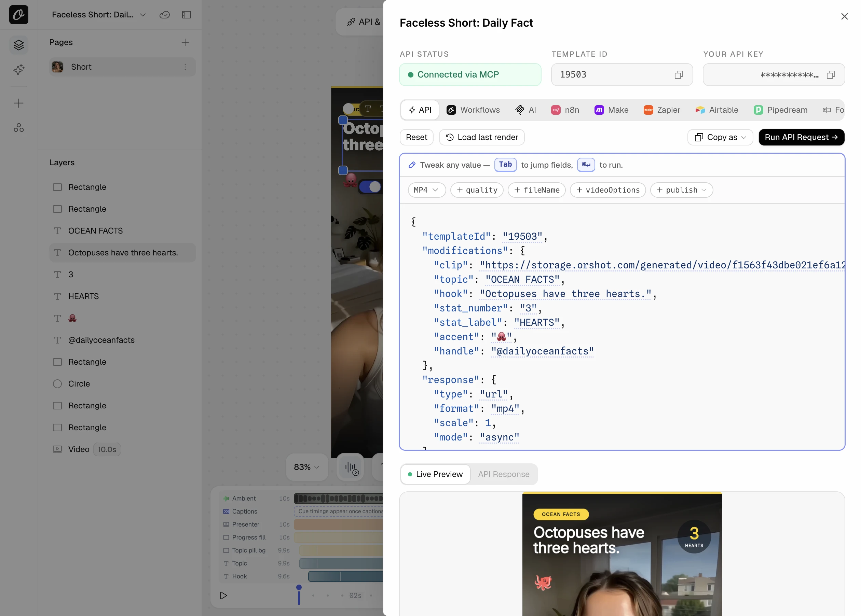The width and height of the screenshot is (861, 616).
Task: Select the Live Preview tab
Action: click(435, 474)
